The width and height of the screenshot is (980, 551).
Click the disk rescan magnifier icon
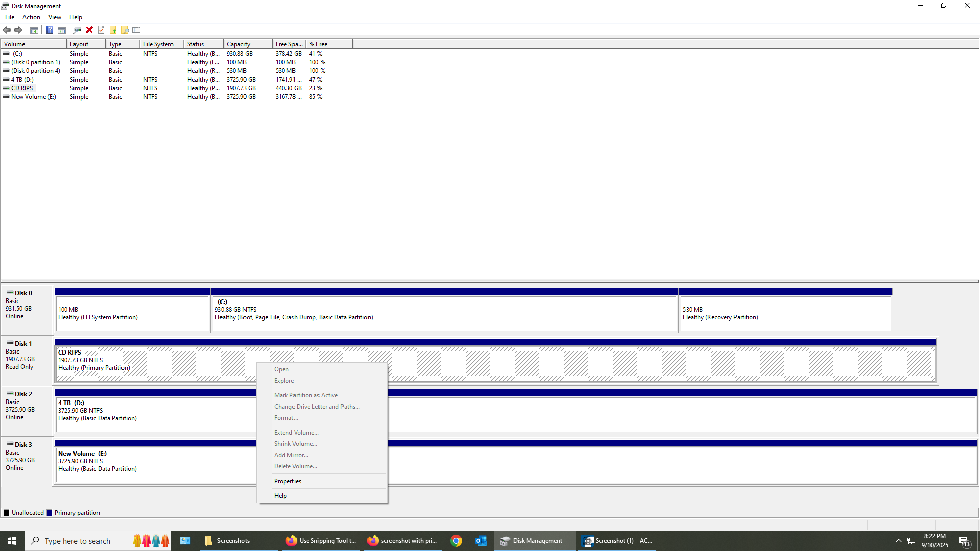(x=77, y=30)
